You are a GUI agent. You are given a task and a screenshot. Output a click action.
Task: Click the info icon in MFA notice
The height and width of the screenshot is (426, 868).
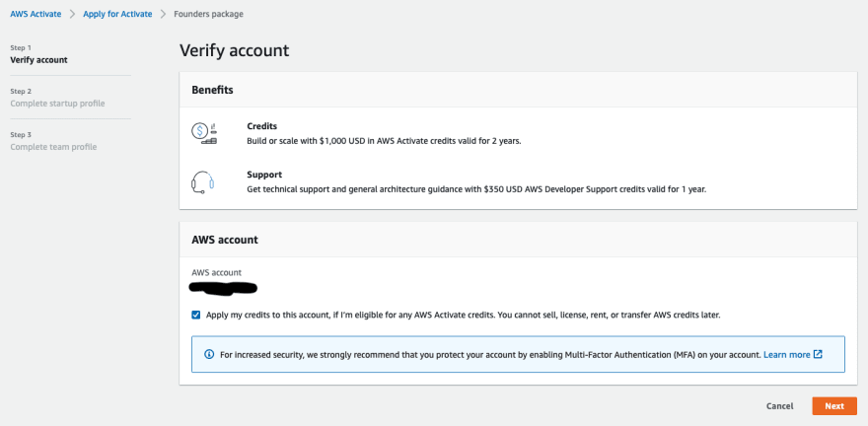[209, 354]
